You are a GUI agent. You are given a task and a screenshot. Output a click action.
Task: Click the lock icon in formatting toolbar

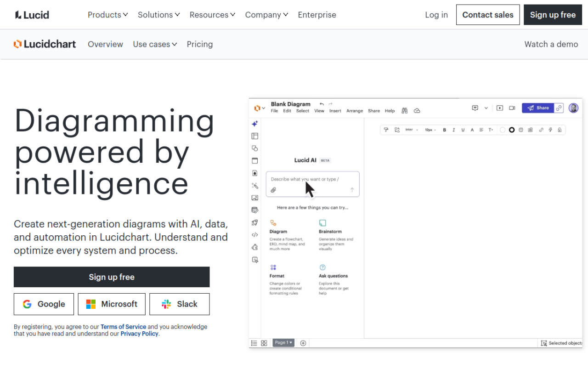[560, 130]
